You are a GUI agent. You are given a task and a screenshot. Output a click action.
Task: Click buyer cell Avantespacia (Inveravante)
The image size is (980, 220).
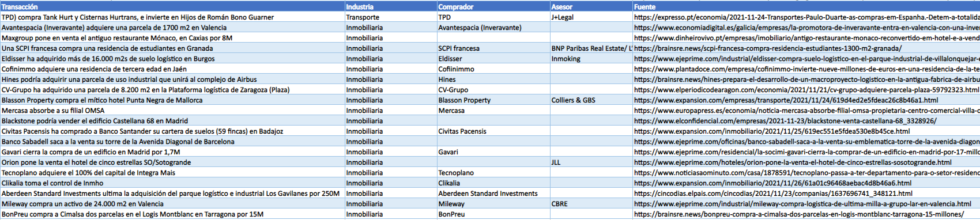[493, 28]
